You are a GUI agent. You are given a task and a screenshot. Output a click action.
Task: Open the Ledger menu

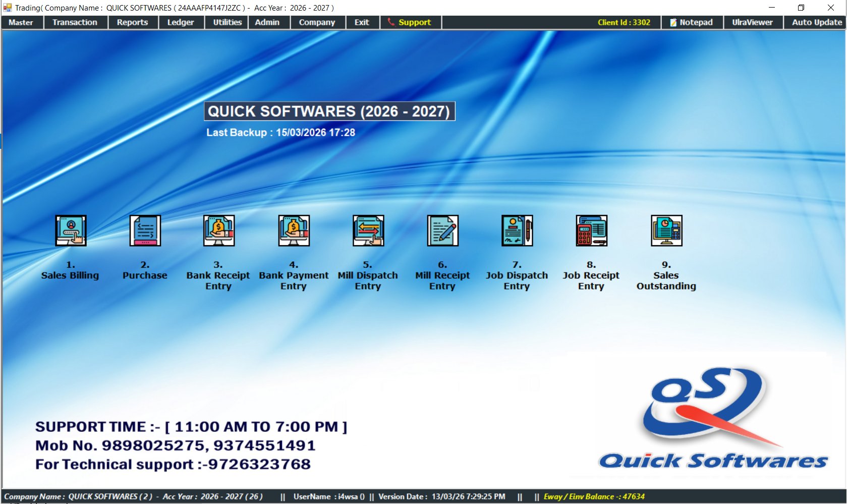(181, 22)
